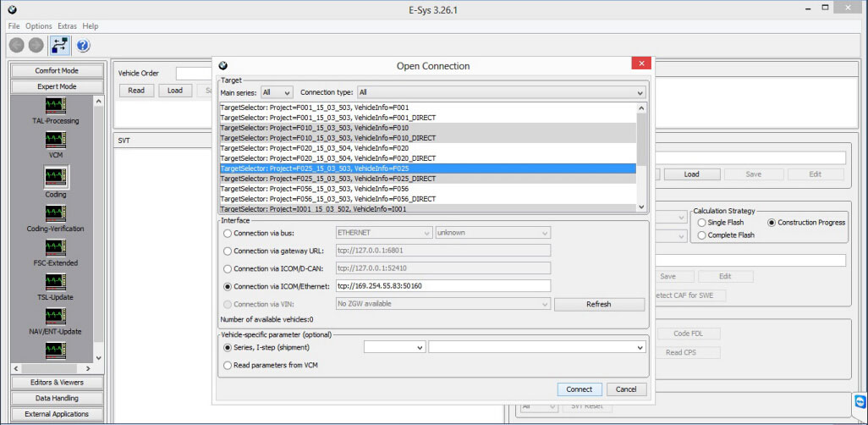Image resolution: width=868 pixels, height=425 pixels.
Task: Click the Refresh button
Action: [x=599, y=304]
